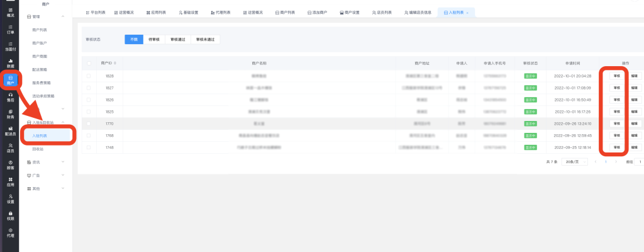Select the 商户 icon in the sidebar
Image resolution: width=644 pixels, height=252 pixels.
click(10, 79)
